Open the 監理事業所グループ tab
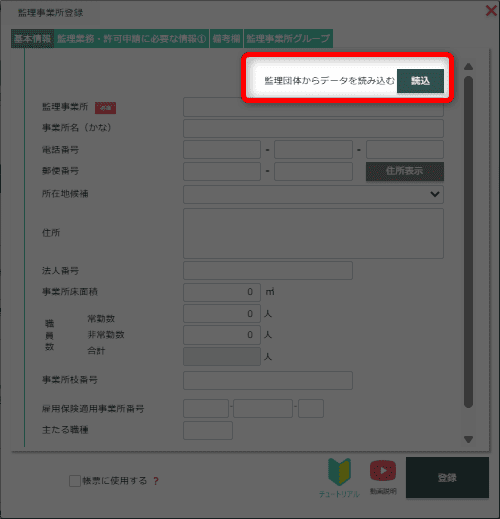 point(288,39)
